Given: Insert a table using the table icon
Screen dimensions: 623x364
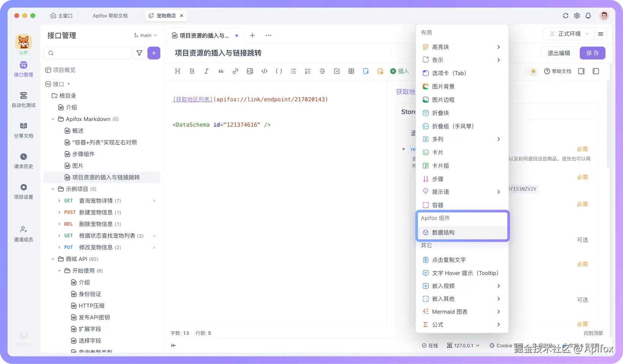Looking at the screenshot, I should pyautogui.click(x=351, y=71).
